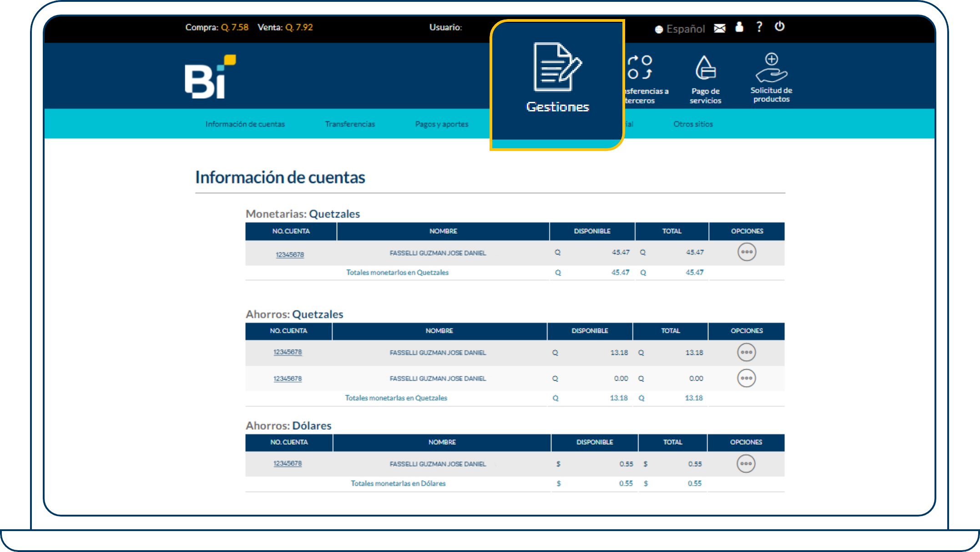Click the Compra rate Q. 7.58
The width and height of the screenshot is (980, 552).
[x=234, y=27]
